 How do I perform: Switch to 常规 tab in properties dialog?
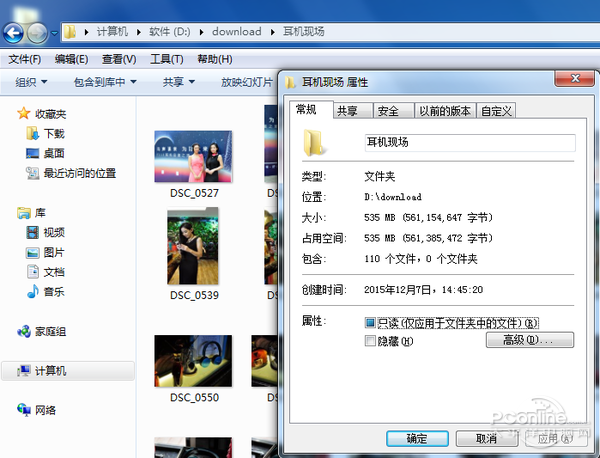coord(311,110)
